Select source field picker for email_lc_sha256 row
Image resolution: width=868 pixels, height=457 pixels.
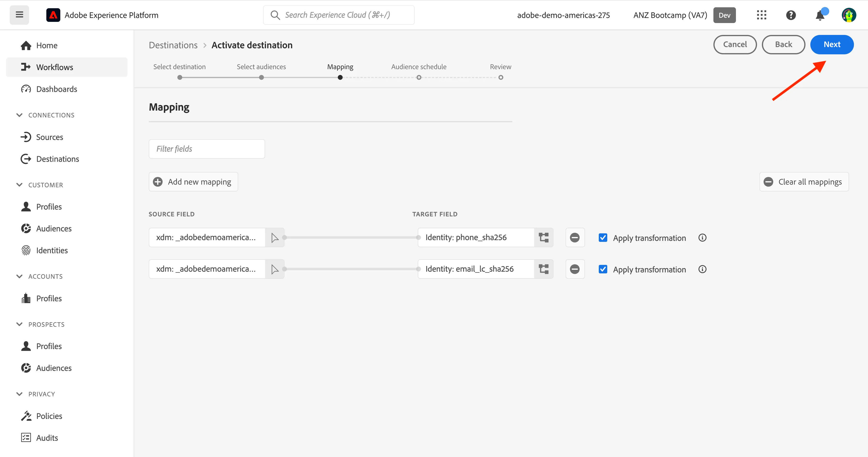(275, 269)
